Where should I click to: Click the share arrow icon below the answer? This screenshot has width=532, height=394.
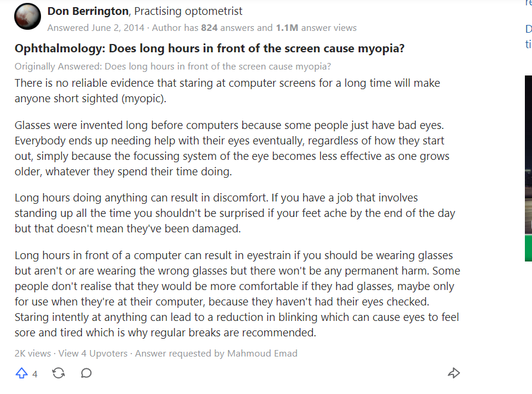454,373
